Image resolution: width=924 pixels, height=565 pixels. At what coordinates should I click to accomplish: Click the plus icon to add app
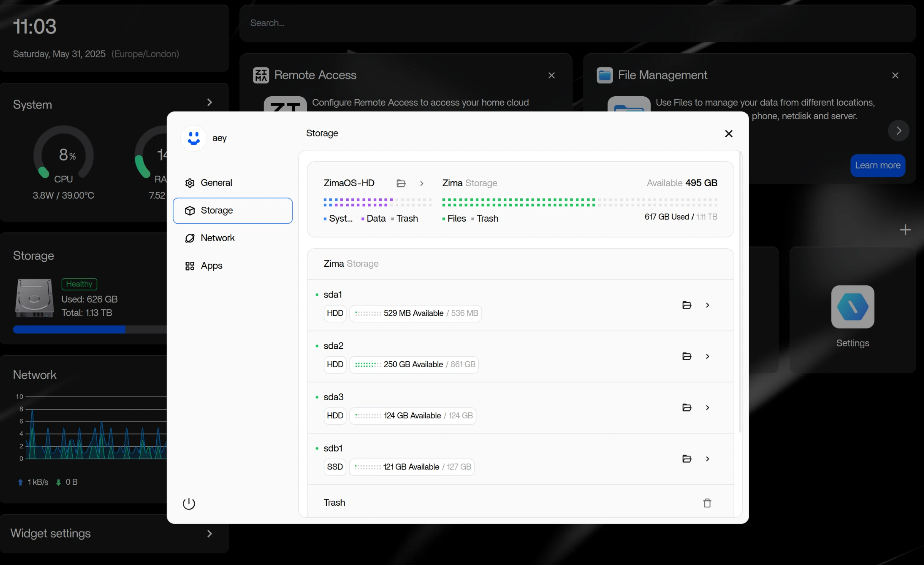[905, 230]
